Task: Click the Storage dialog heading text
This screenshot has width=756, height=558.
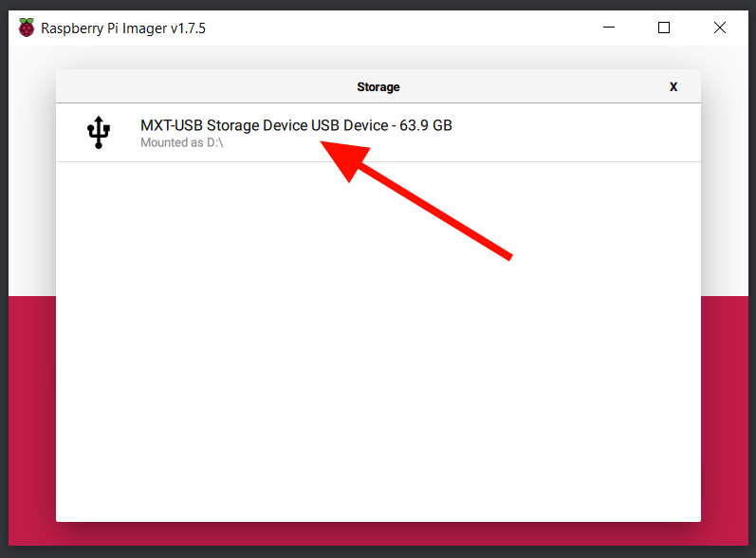Action: (378, 86)
